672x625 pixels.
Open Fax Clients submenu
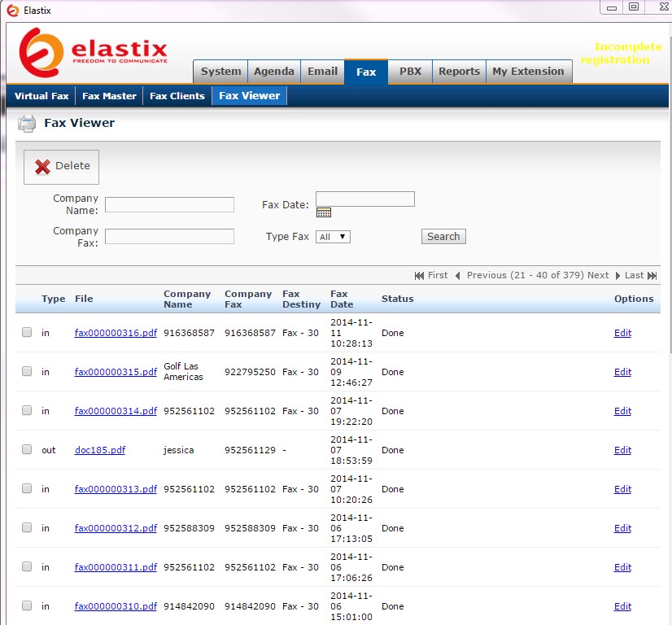click(x=177, y=96)
